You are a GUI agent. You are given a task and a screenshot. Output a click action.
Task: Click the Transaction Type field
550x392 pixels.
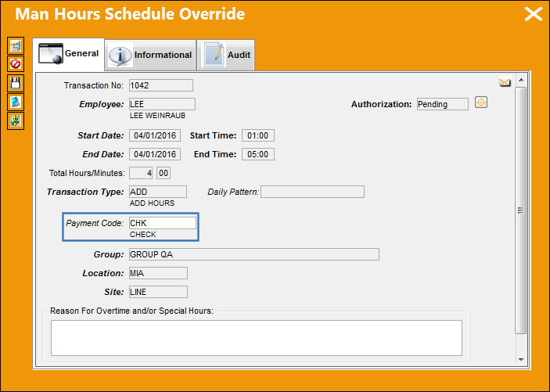[158, 192]
